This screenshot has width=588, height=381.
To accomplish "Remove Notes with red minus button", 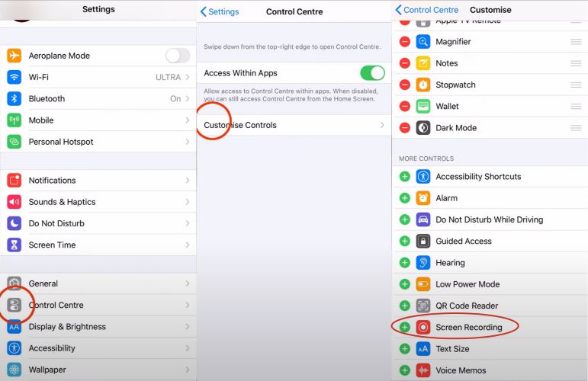I will (405, 63).
